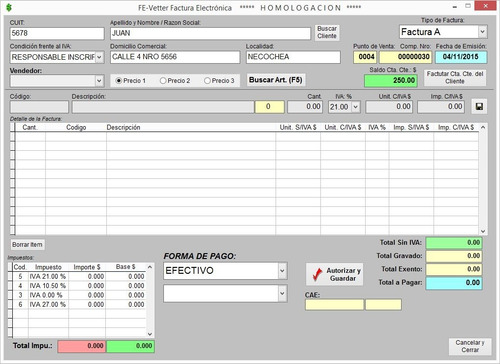Click the Cant. column header in detail grid

coord(30,127)
